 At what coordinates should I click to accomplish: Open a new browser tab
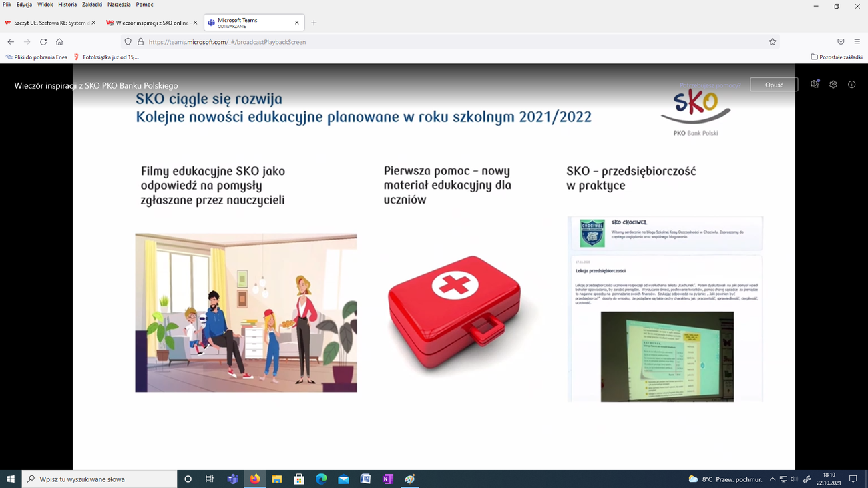(314, 23)
